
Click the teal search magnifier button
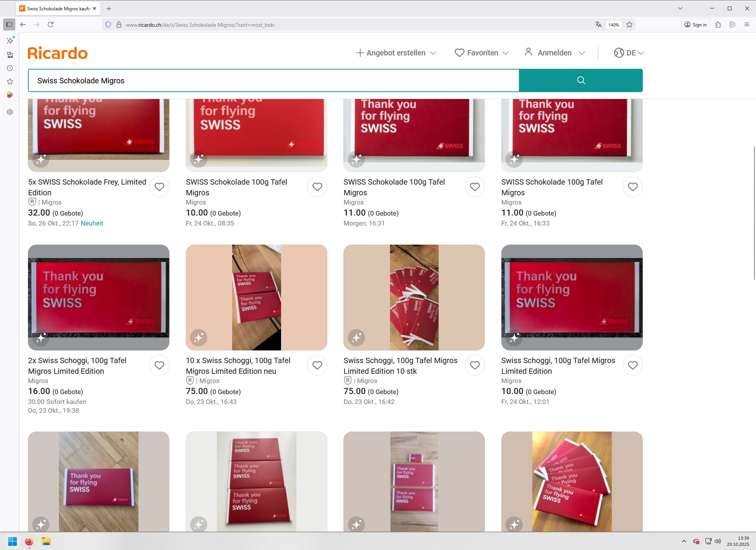pyautogui.click(x=580, y=80)
